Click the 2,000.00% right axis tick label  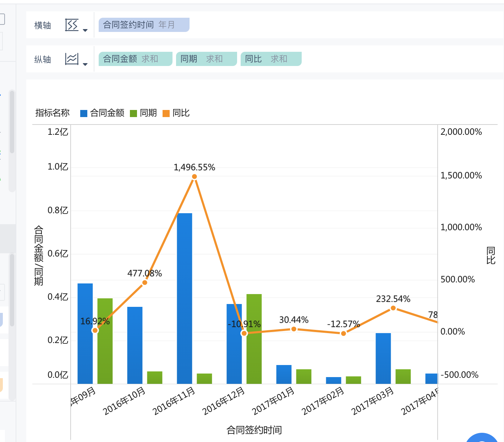click(461, 132)
